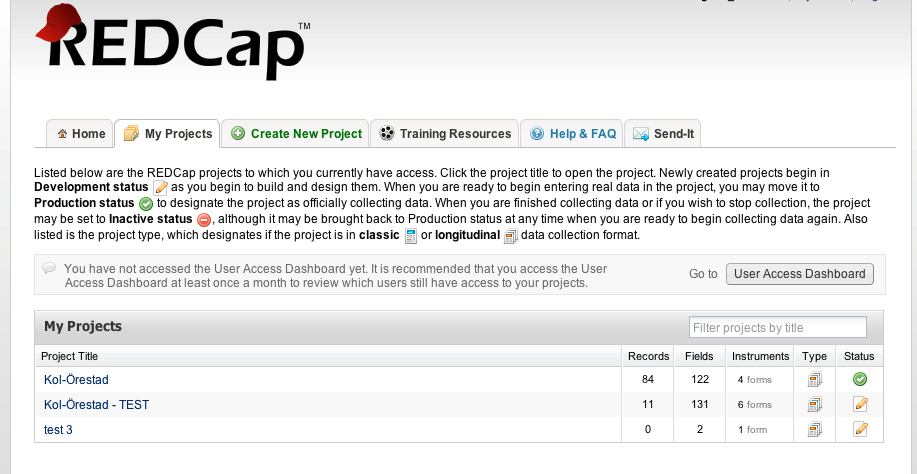Open the Kol-Örestad - TEST project
This screenshot has width=917, height=474.
(96, 404)
